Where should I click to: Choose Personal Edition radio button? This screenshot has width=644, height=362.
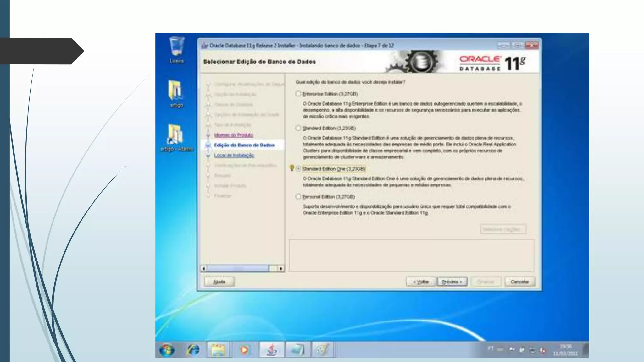298,196
